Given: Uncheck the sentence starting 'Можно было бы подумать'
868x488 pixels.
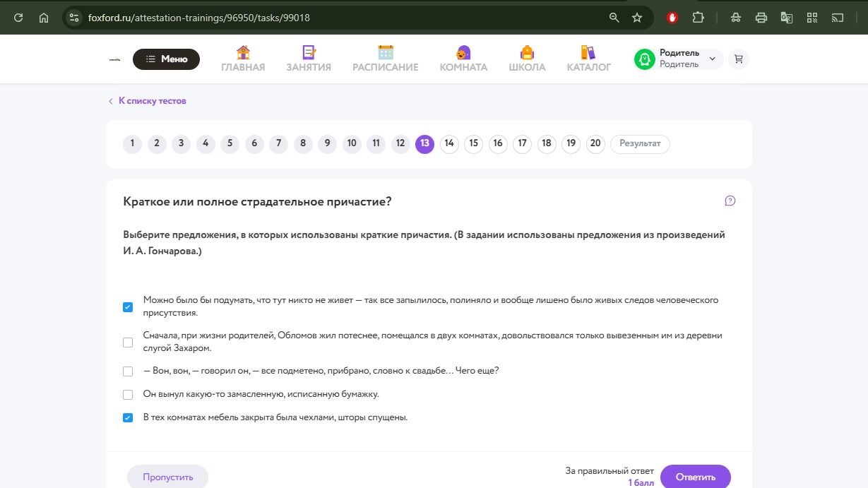Looking at the screenshot, I should point(128,307).
